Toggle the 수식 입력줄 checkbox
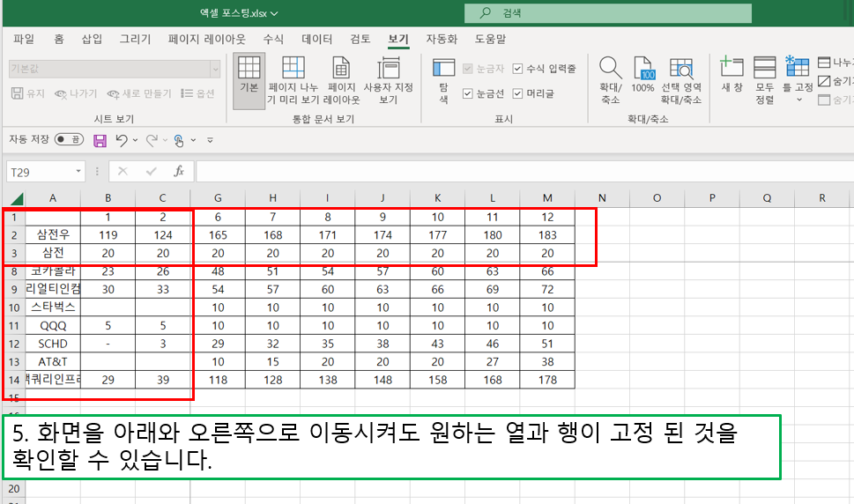 click(x=518, y=69)
